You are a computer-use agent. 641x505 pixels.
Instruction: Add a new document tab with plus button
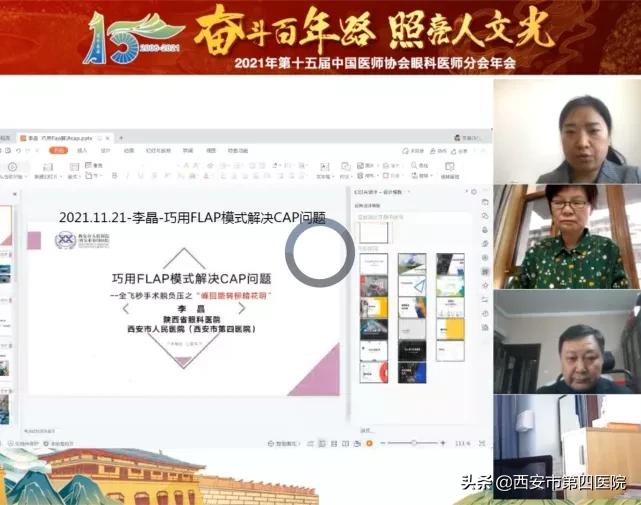coord(121,138)
